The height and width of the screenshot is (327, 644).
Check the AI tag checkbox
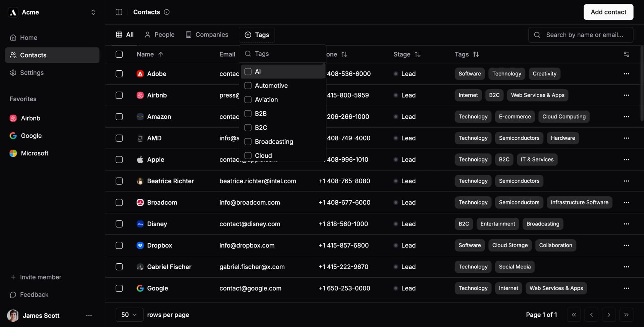tap(248, 71)
